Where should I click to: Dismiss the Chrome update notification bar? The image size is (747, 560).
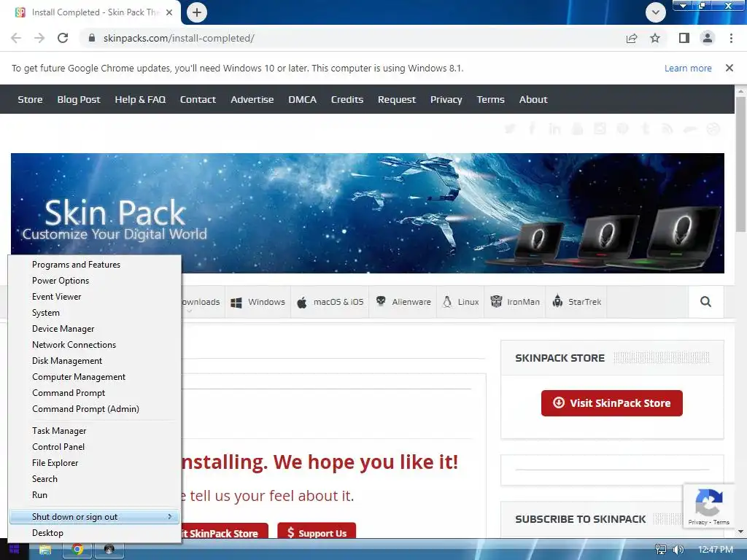click(729, 68)
